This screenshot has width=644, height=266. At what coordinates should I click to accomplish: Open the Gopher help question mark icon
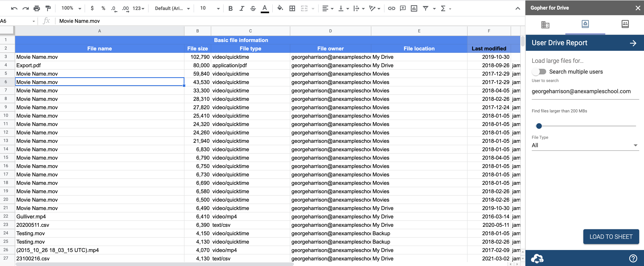633,258
